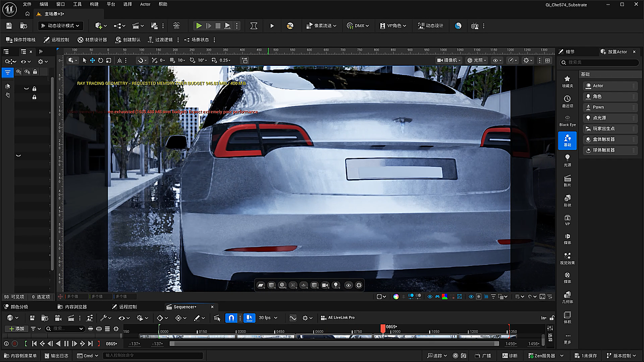
Task: Open the Edit (编辑) menu
Action: click(44, 5)
